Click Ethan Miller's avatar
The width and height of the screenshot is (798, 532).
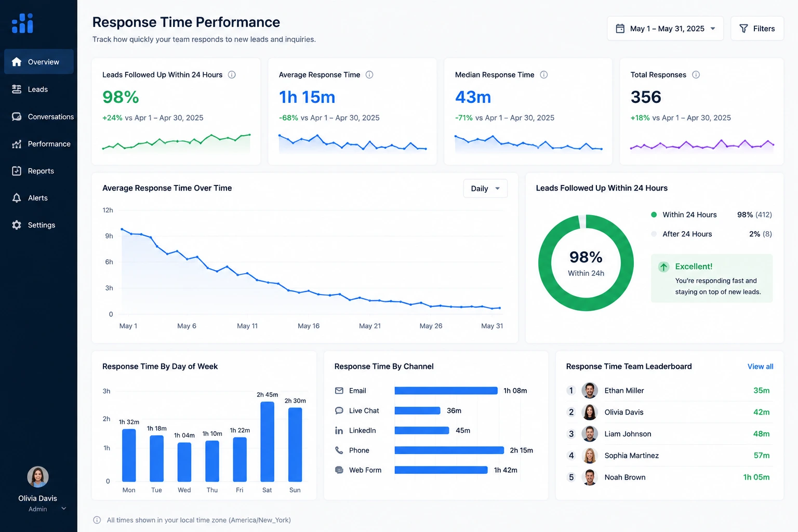(x=589, y=391)
